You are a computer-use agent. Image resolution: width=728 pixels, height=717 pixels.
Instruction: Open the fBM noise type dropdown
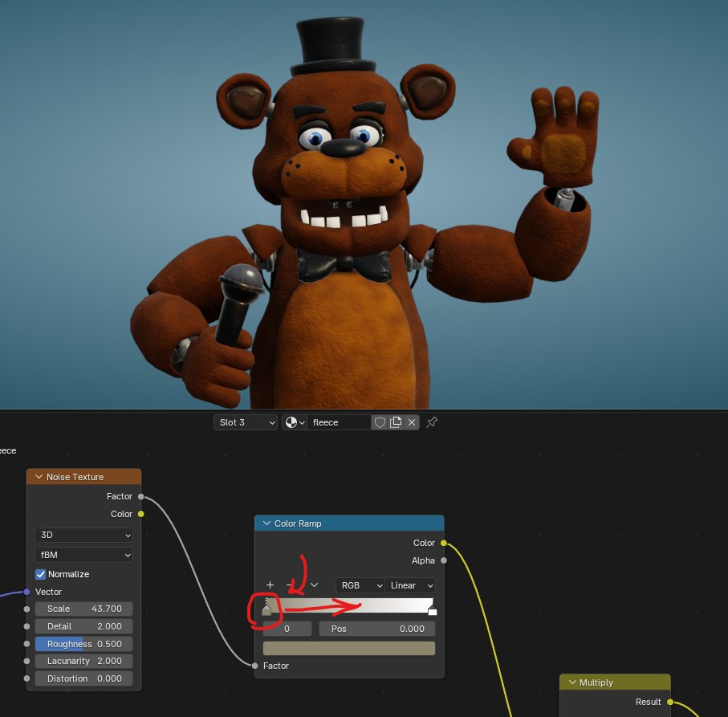[x=83, y=555]
